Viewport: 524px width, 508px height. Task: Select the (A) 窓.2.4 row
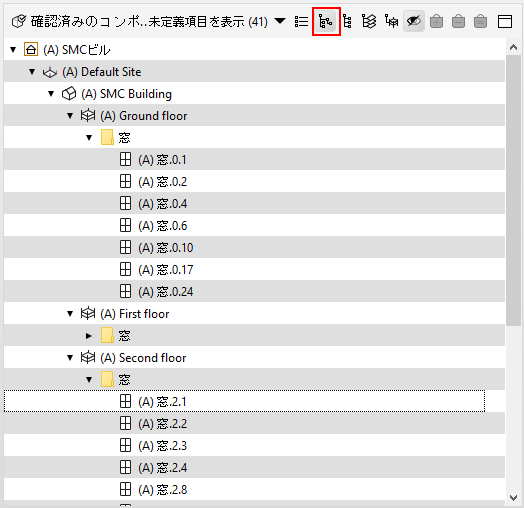tap(254, 467)
